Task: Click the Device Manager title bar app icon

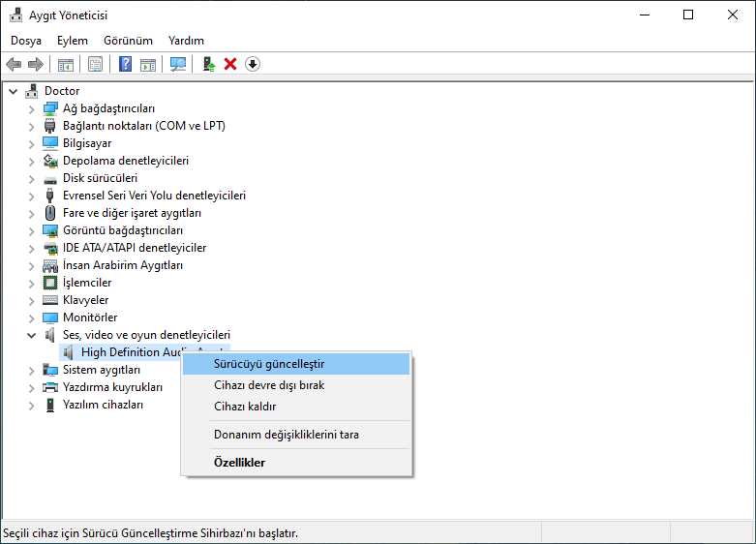Action: coord(15,15)
